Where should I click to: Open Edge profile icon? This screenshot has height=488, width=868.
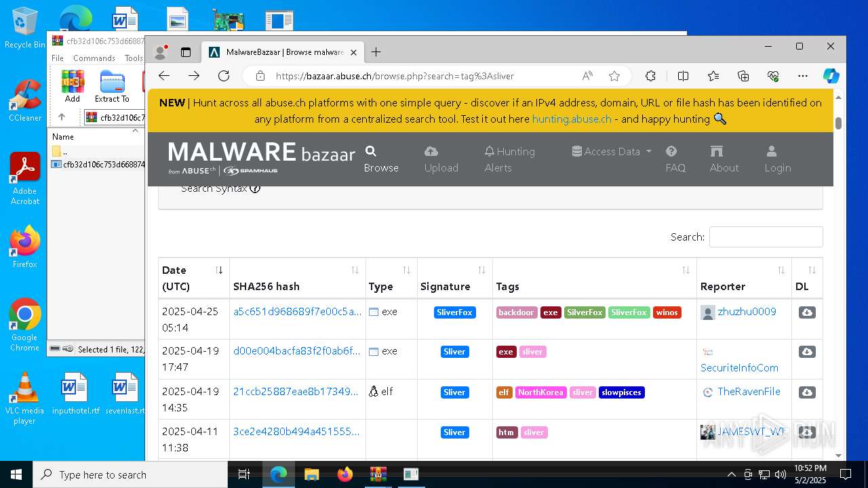point(161,52)
